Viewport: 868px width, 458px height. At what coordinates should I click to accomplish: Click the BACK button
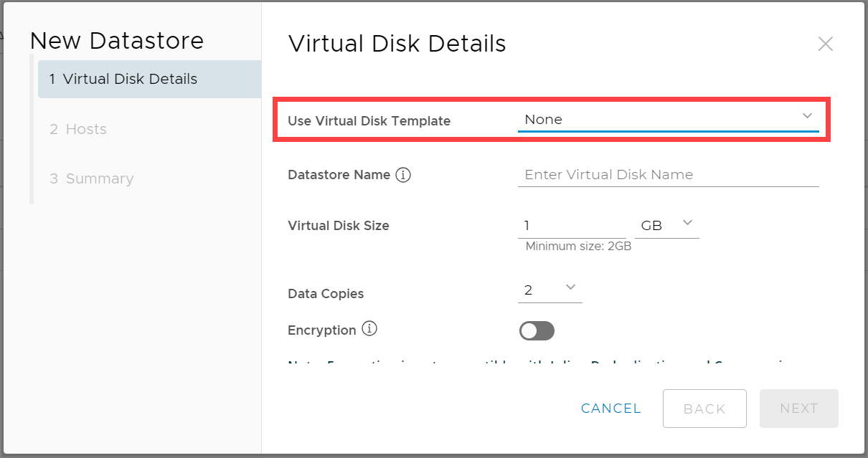pyautogui.click(x=704, y=409)
